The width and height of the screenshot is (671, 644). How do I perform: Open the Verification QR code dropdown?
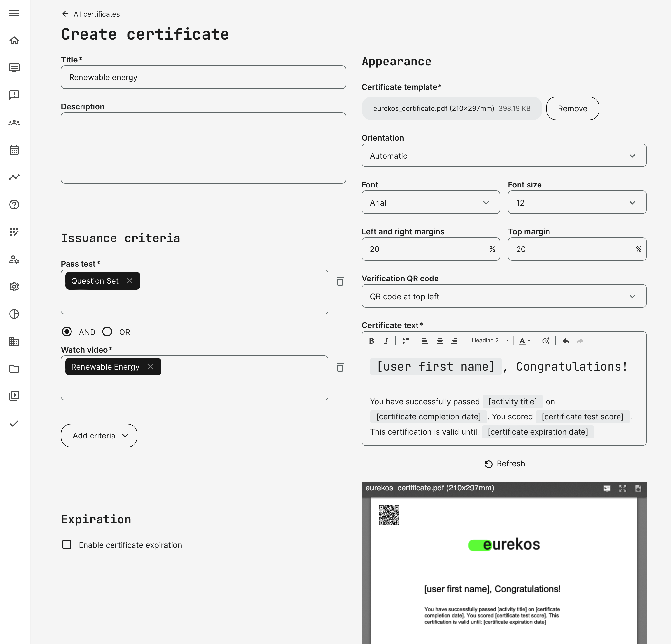pyautogui.click(x=504, y=296)
